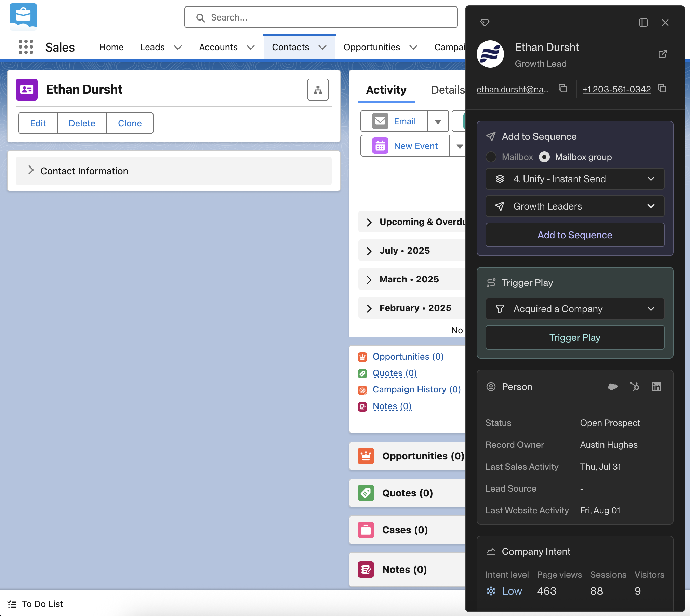Open the App Launcher grid icon
Viewport: 690px width, 616px height.
click(x=26, y=47)
